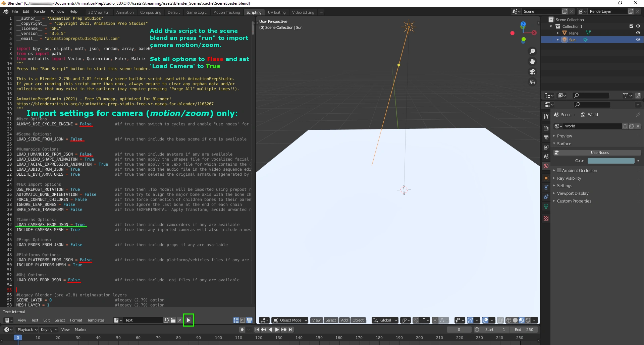
Task: Open the Keying dropdown in timeline
Action: tap(49, 330)
